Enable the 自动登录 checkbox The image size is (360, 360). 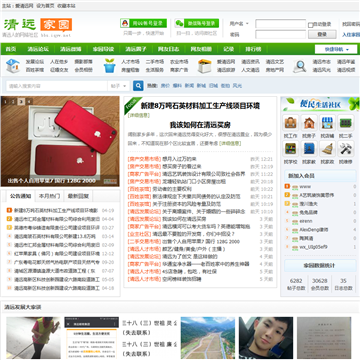(310, 25)
